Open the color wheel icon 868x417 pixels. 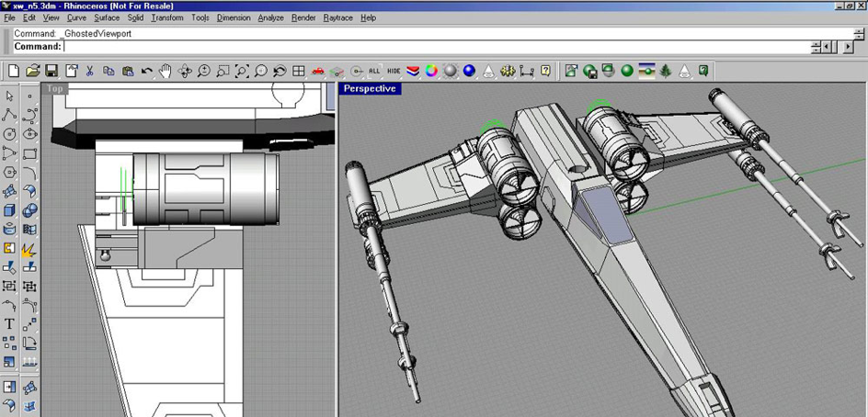coord(431,71)
